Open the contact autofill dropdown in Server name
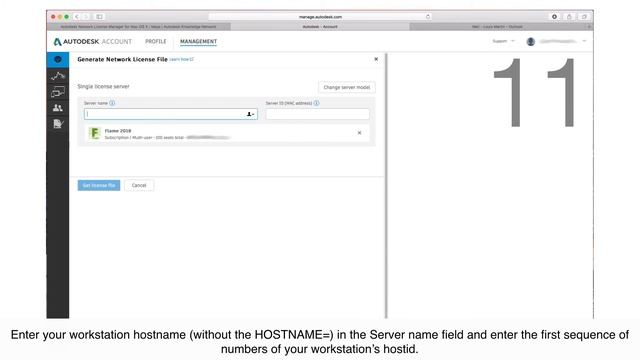640x360 pixels. 250,114
